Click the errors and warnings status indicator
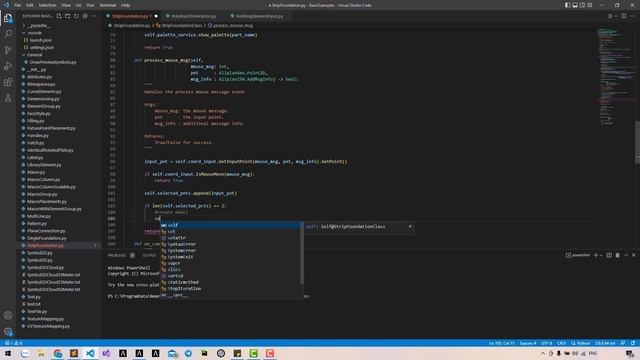The image size is (640, 360). (13, 343)
